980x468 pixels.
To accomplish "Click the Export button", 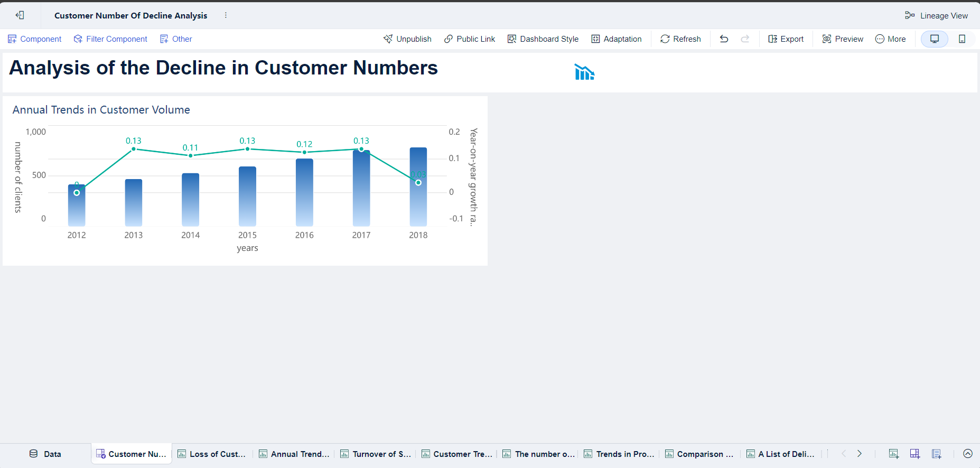I will (786, 39).
